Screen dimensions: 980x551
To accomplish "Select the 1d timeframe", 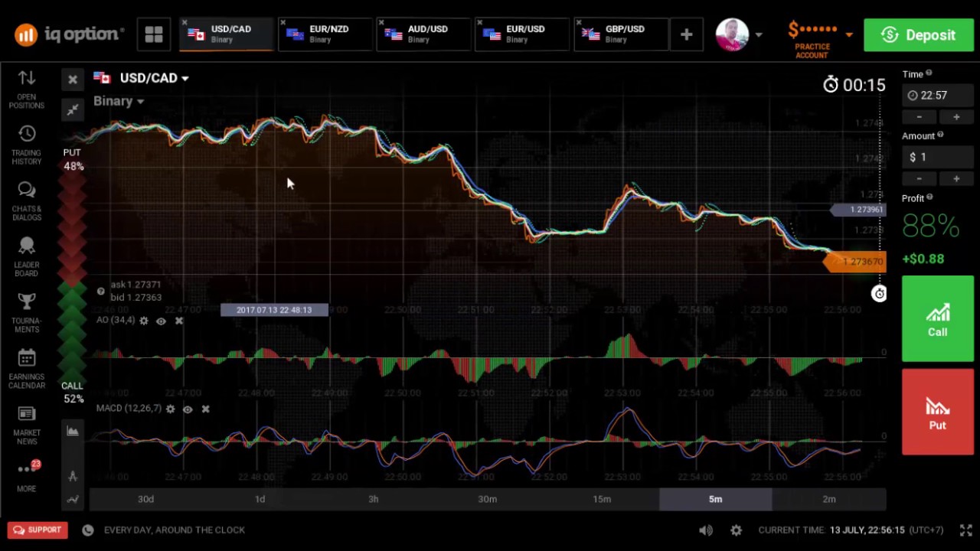I will [260, 499].
